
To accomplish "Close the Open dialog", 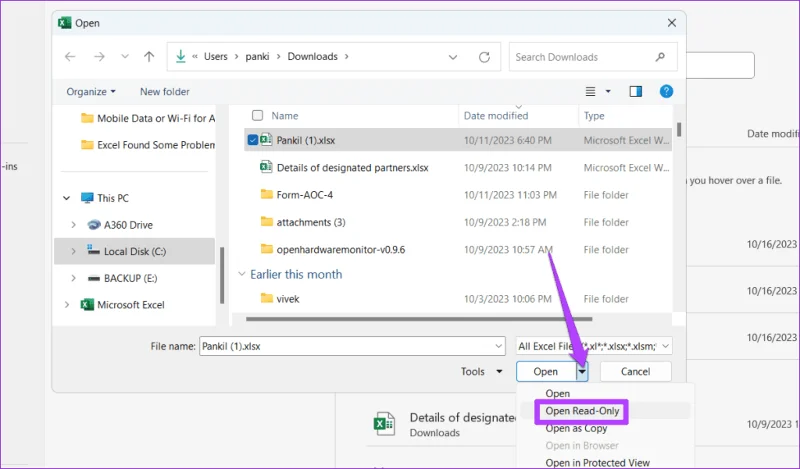I will click(x=672, y=23).
